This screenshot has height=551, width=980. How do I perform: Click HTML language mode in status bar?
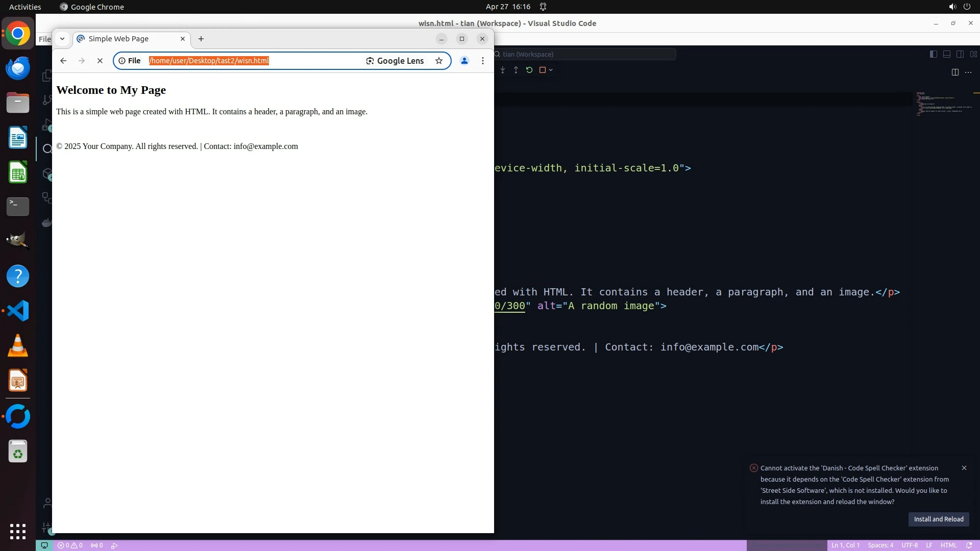click(x=948, y=545)
